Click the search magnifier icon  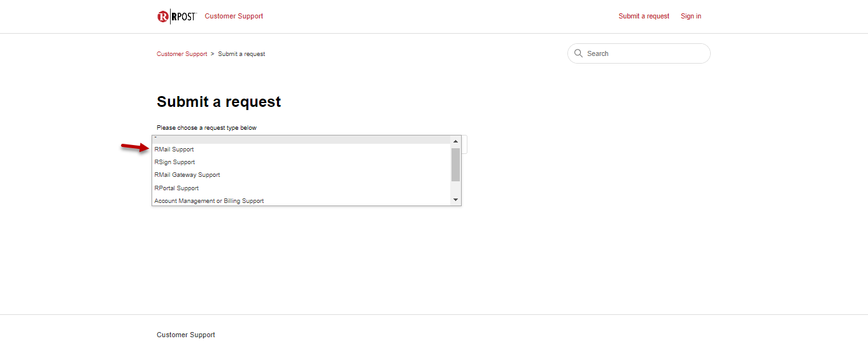coord(578,53)
